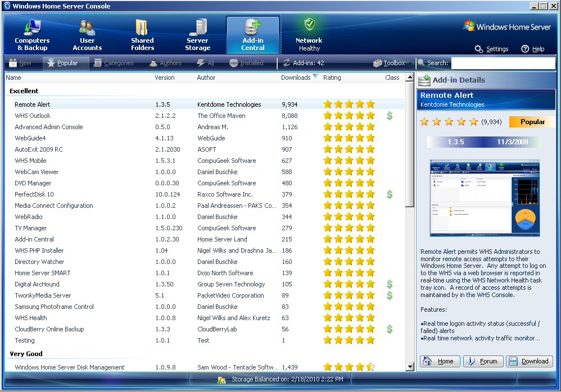Image resolution: width=561 pixels, height=392 pixels.
Task: Click the search magnifier icon
Action: pos(422,63)
